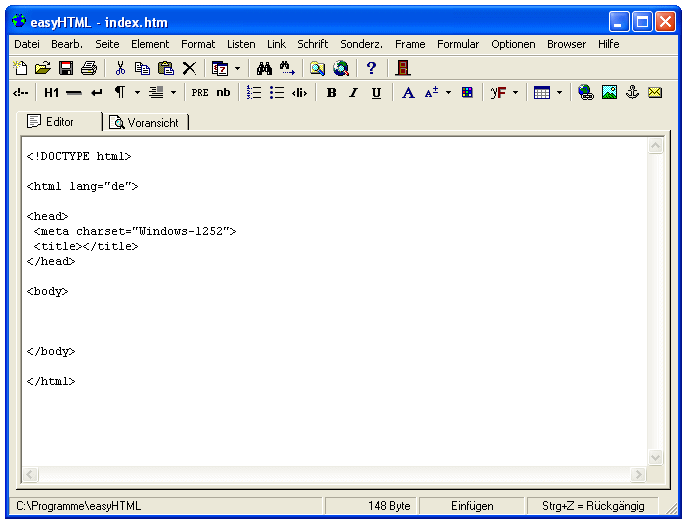Copy selection with the copy icon
The image size is (687, 524).
point(142,68)
